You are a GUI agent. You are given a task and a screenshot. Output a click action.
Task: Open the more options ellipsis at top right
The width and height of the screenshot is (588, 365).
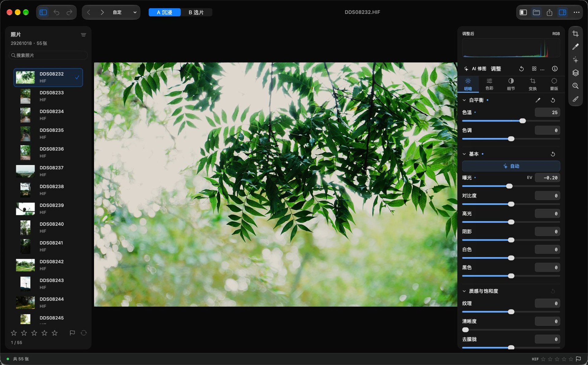(576, 12)
